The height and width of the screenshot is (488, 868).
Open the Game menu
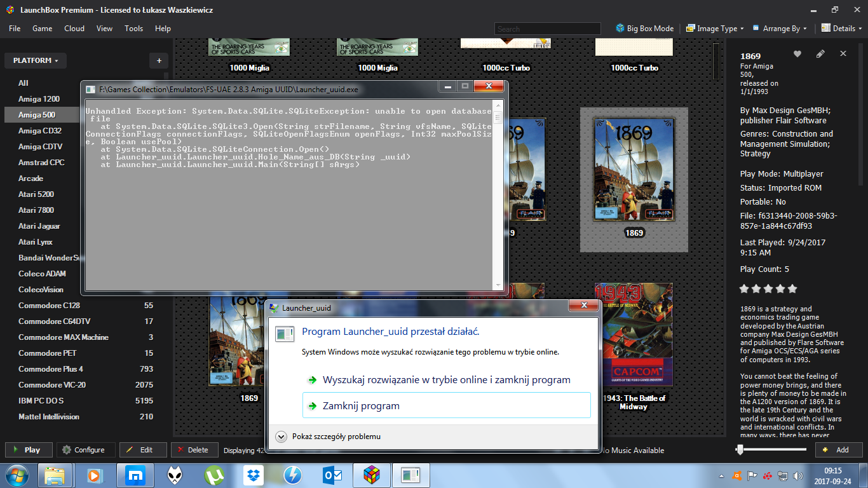(x=42, y=29)
